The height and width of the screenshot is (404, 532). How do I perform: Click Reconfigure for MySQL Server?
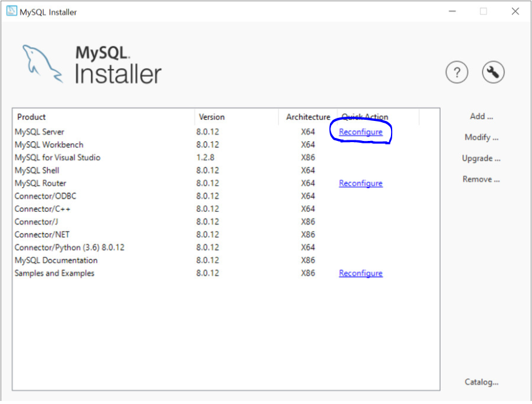click(361, 132)
